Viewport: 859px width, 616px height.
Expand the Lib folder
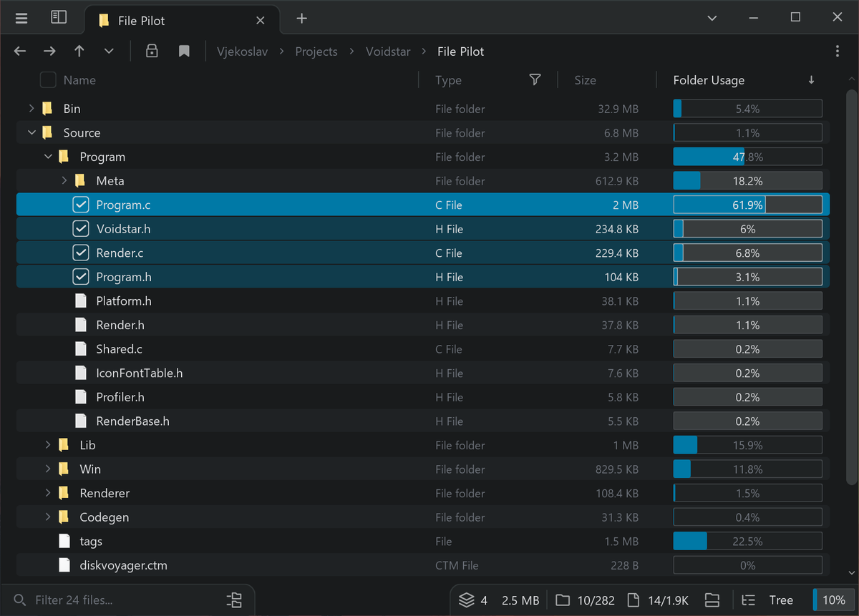pyautogui.click(x=48, y=445)
